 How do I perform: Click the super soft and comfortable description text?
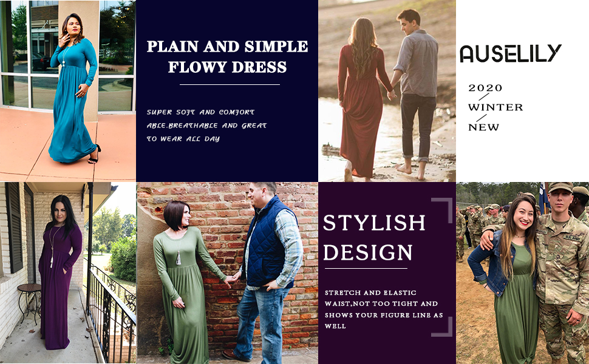point(206,126)
